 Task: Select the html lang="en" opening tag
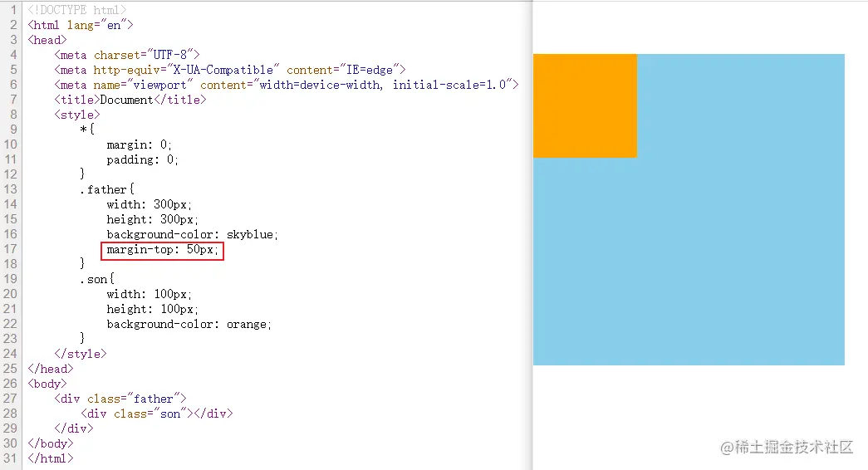click(x=81, y=25)
